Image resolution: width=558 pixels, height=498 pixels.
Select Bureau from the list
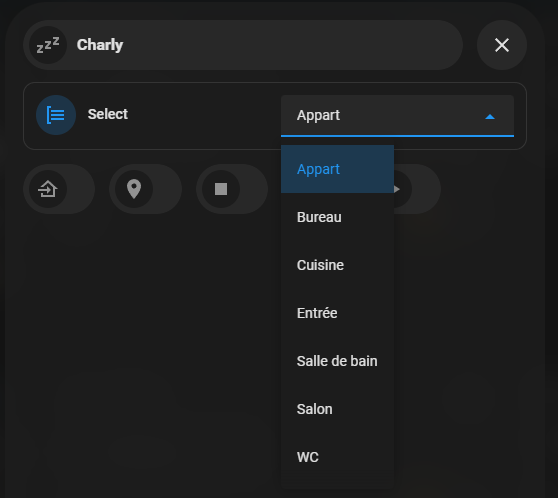pos(337,217)
